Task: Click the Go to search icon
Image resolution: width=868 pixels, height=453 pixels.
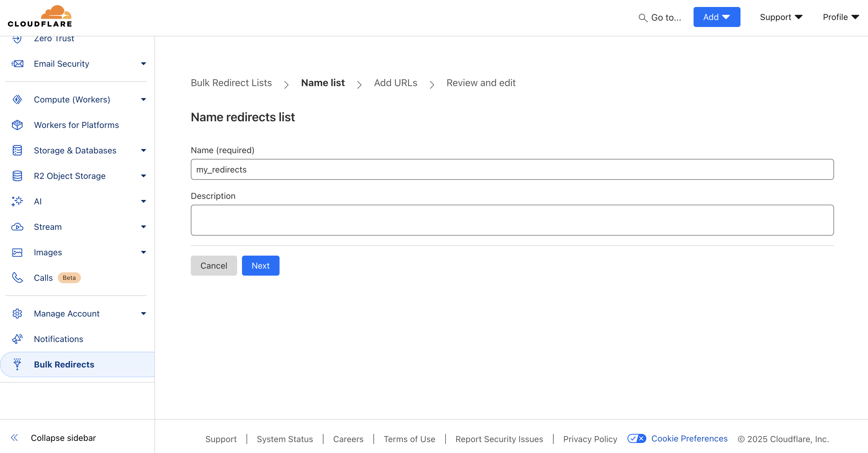Action: pos(642,17)
